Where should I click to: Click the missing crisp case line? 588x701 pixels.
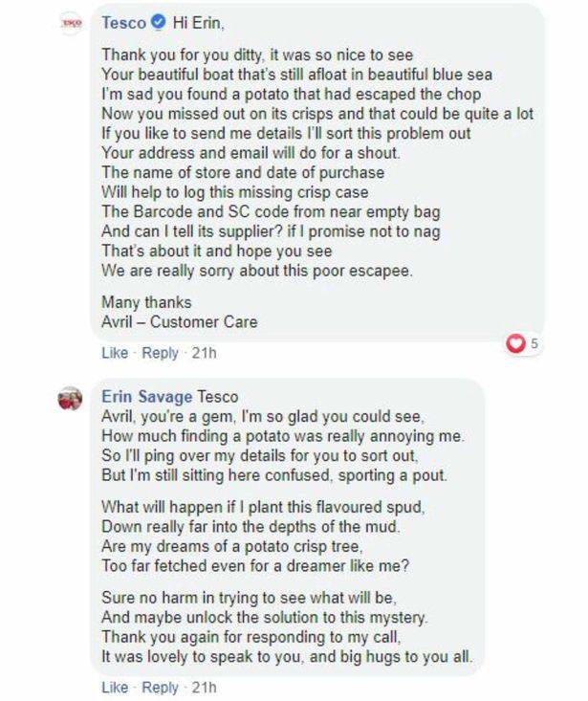tap(235, 192)
